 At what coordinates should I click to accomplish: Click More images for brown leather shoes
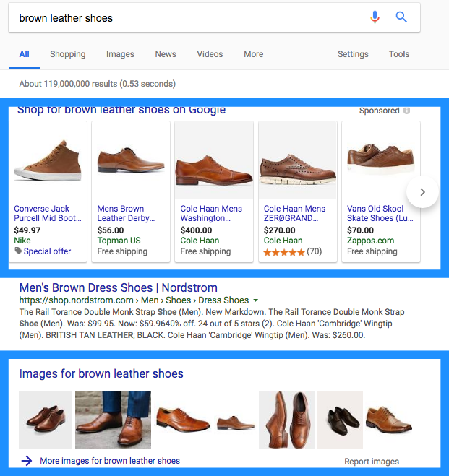pos(110,461)
